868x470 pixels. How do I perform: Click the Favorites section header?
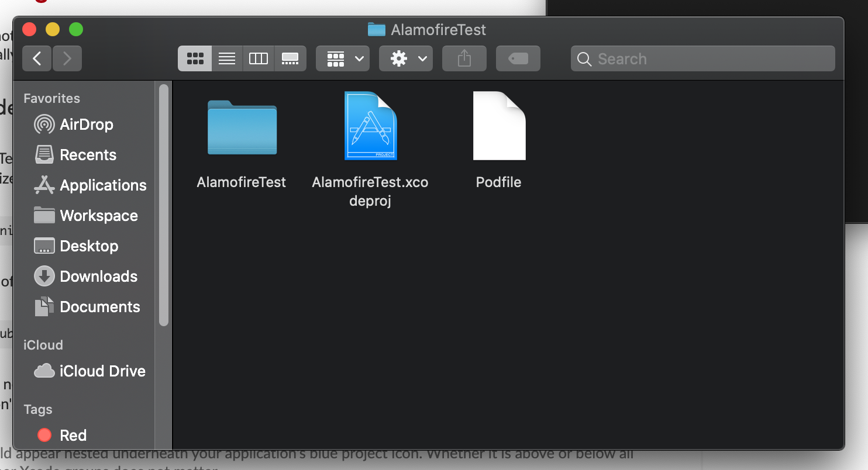pos(51,98)
